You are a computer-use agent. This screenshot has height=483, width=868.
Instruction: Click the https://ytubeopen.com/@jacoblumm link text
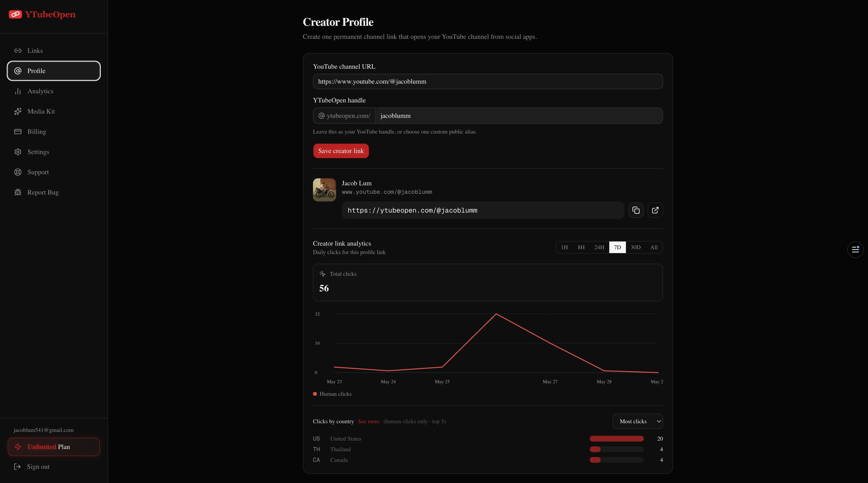[x=412, y=210]
